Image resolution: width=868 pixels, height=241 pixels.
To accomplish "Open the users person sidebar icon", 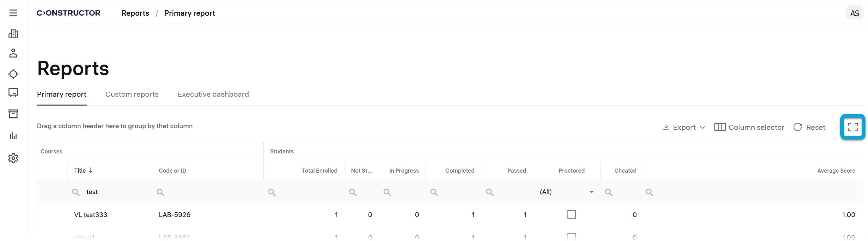I will 13,53.
